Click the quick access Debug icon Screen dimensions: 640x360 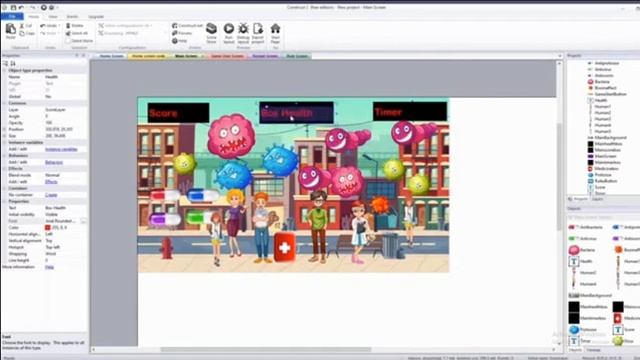coord(51,7)
